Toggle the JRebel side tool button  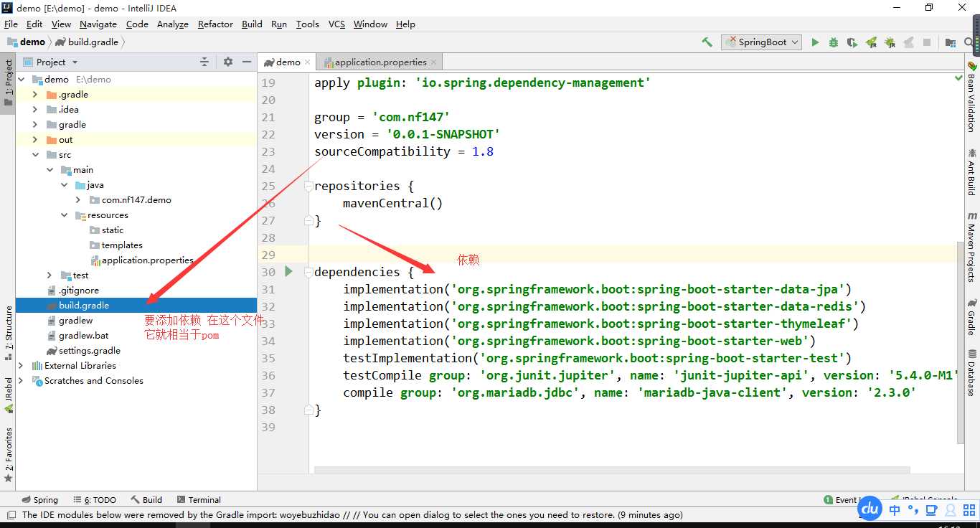pos(8,395)
